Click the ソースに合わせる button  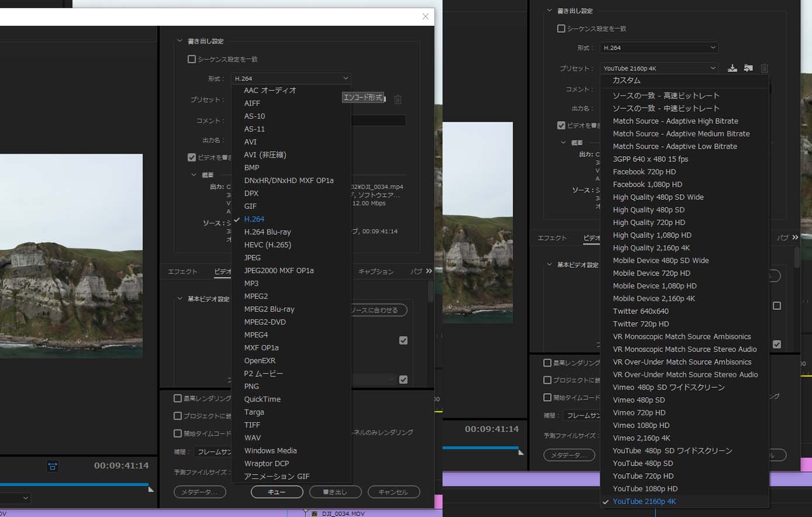(x=378, y=310)
